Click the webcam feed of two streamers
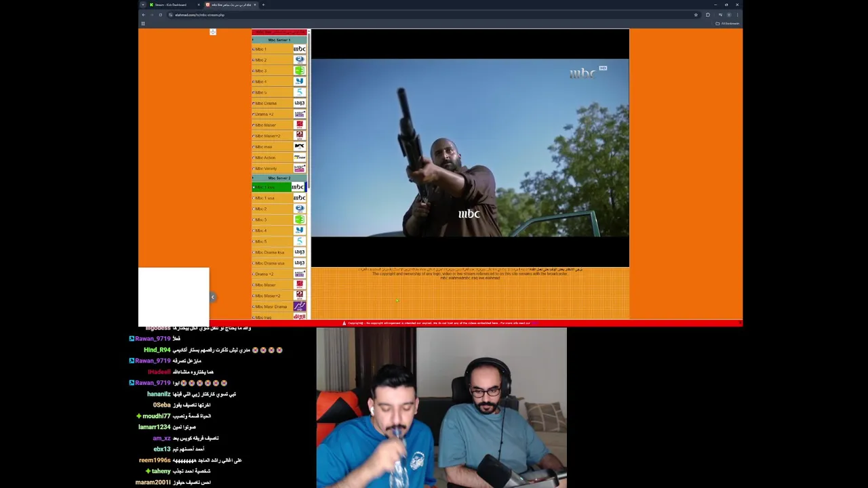The height and width of the screenshot is (488, 868). 441,408
